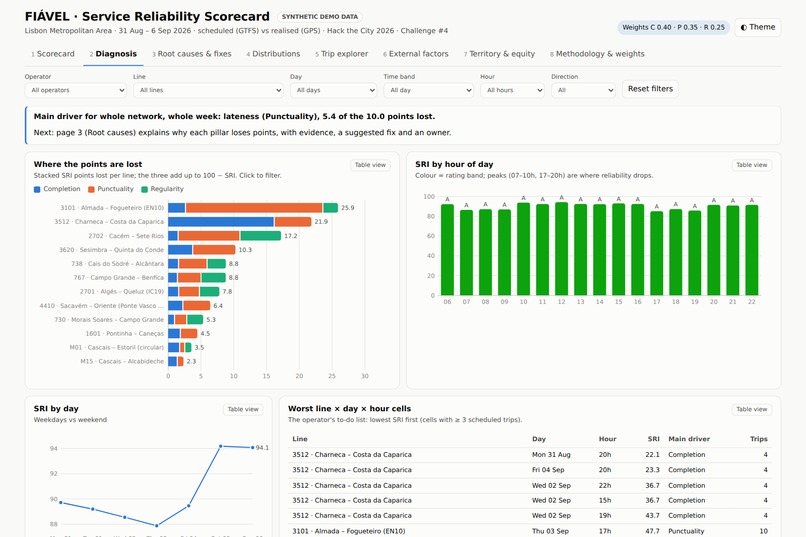
Task: Select line label 730 Morais Soares – Campo Grande
Action: 109,320
